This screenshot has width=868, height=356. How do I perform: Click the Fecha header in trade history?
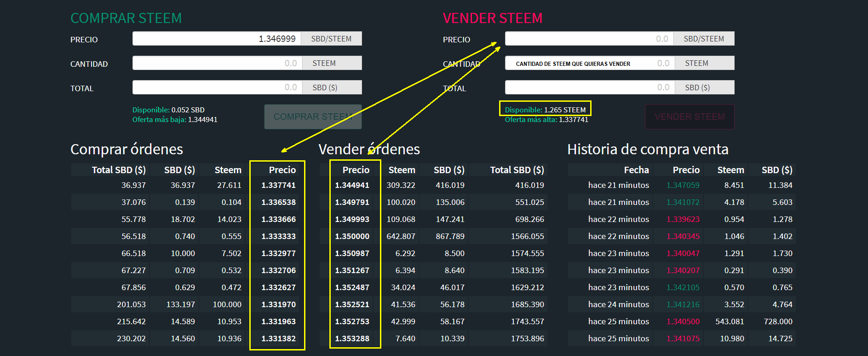(636, 170)
